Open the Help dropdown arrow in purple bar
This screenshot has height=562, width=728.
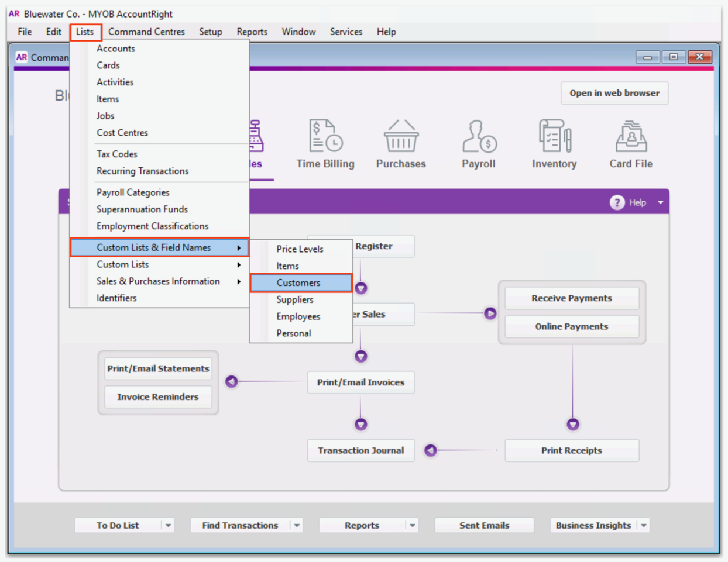[660, 202]
